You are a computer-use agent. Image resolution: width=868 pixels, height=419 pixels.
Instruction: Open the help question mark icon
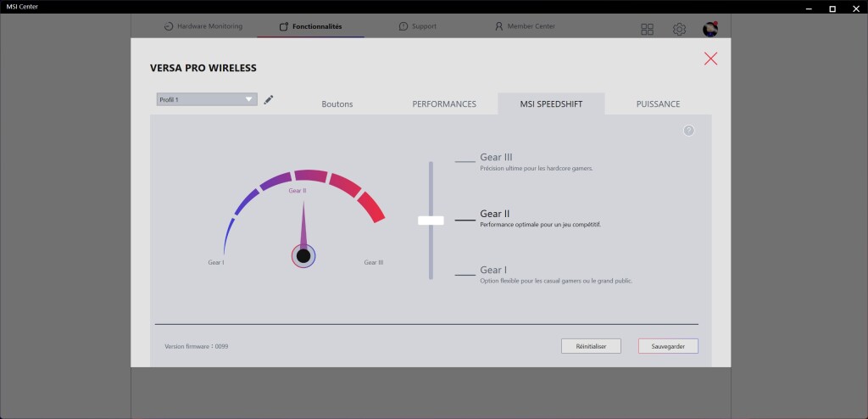pyautogui.click(x=688, y=131)
